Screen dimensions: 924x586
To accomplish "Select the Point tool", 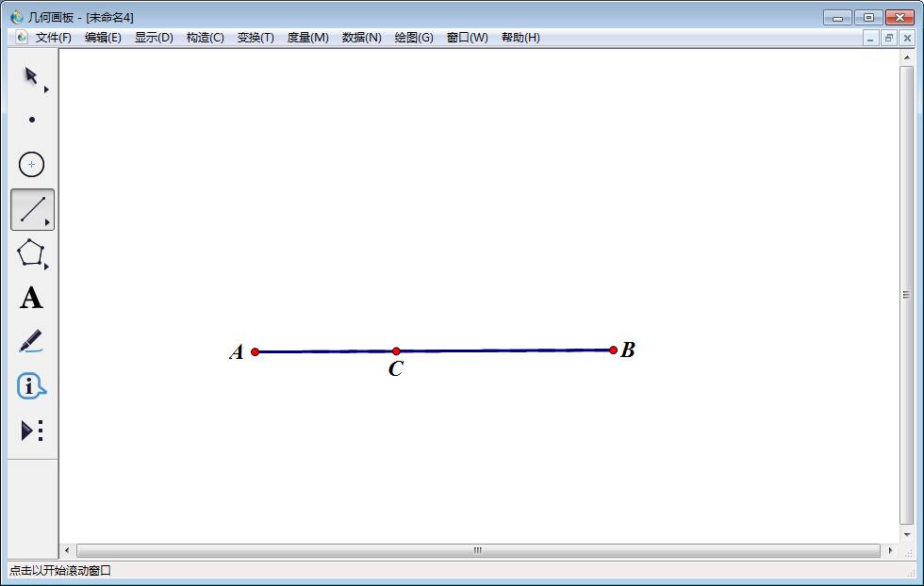I will pos(31,119).
